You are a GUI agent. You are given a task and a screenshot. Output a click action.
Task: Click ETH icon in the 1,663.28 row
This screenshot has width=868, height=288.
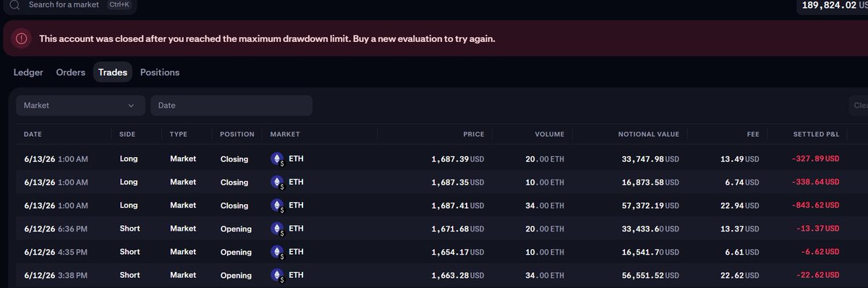[277, 275]
